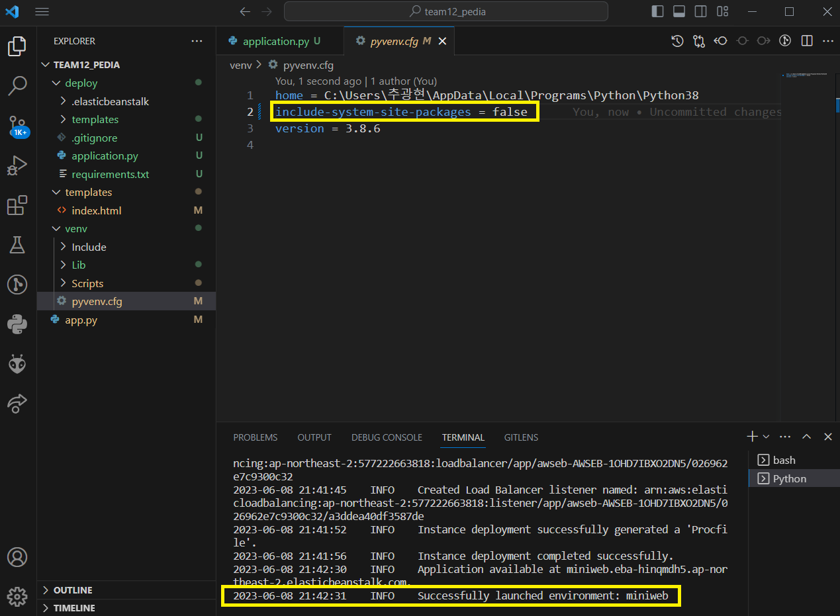The width and height of the screenshot is (840, 616).
Task: Close the pyvenv.cfg tab
Action: (x=443, y=41)
